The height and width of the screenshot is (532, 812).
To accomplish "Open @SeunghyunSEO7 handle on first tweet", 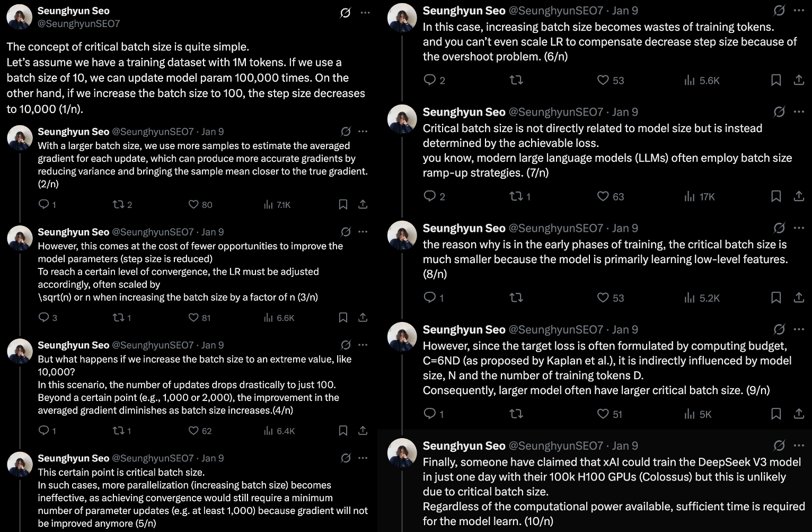I will point(79,24).
